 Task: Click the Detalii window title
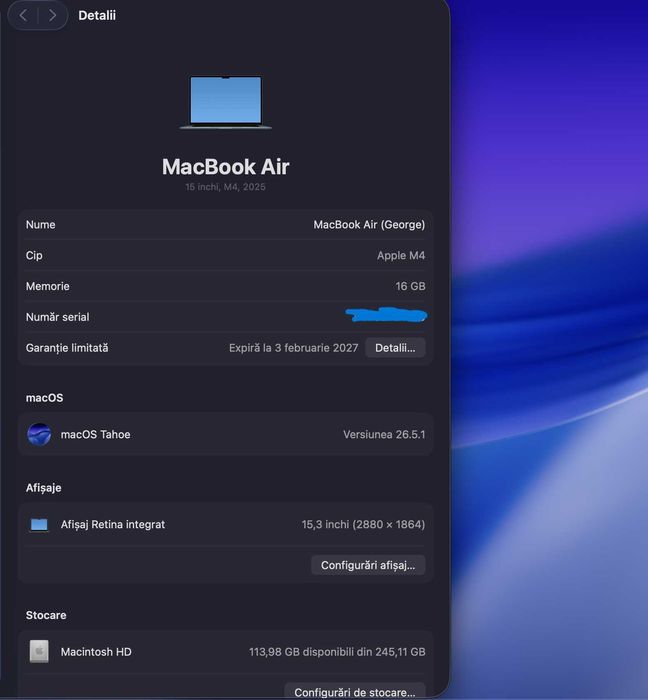click(97, 16)
